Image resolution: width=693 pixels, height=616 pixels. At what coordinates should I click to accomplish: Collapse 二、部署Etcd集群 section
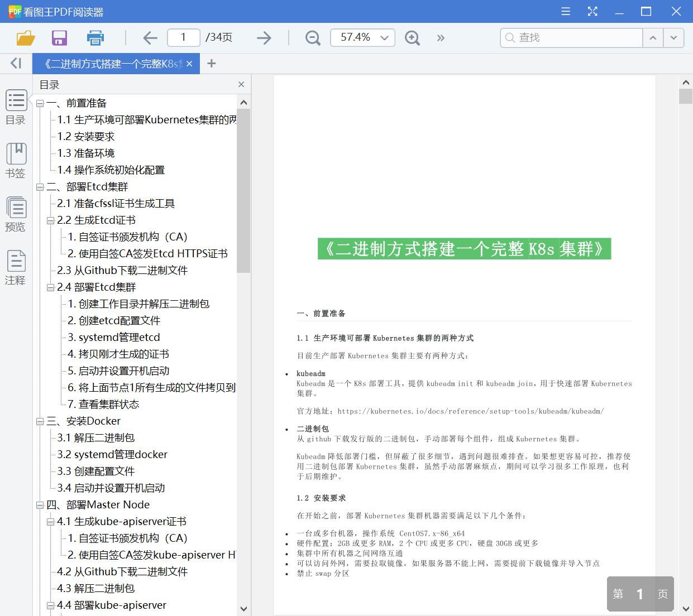tap(40, 187)
